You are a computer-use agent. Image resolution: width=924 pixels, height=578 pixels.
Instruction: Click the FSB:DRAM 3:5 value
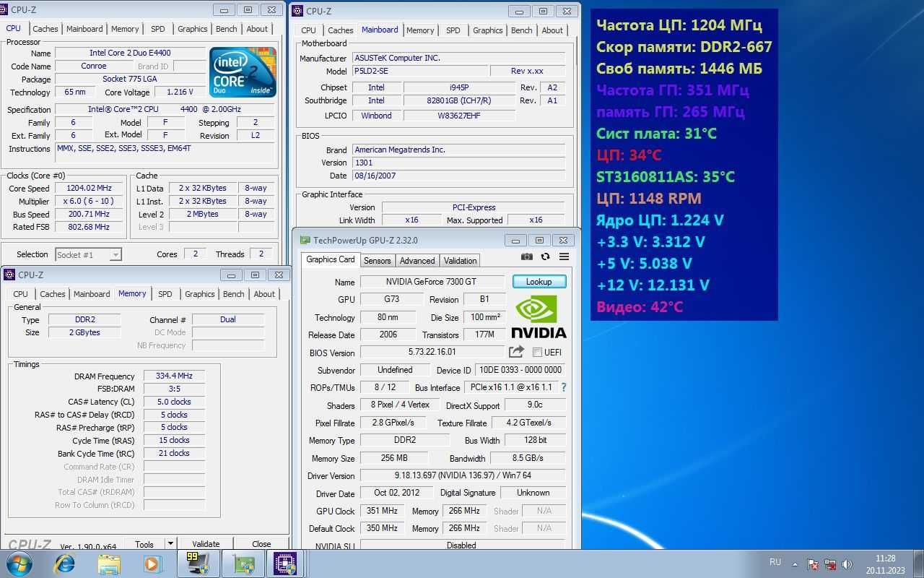(x=174, y=389)
